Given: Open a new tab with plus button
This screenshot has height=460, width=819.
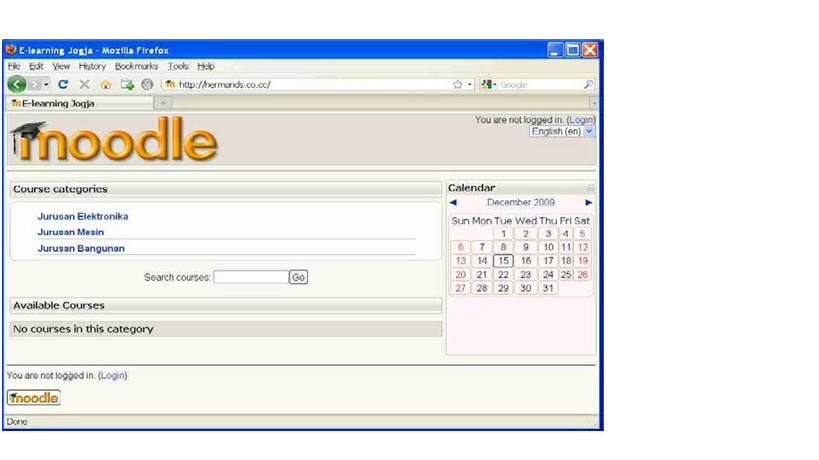Looking at the screenshot, I should pos(163,103).
